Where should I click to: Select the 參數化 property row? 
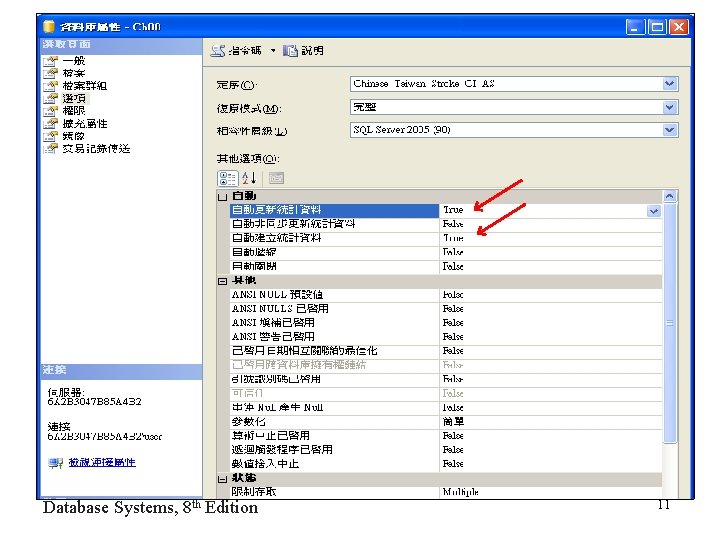click(445, 422)
